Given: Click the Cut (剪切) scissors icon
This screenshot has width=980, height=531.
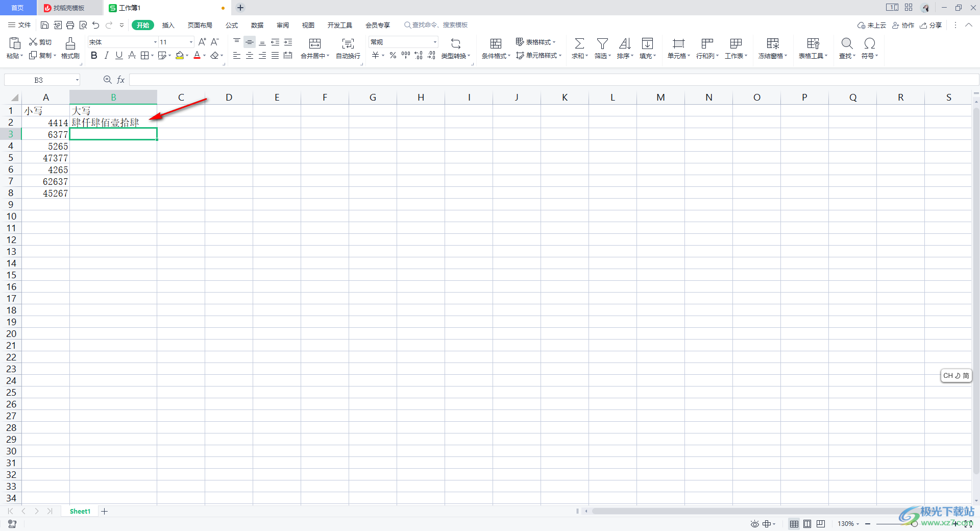Looking at the screenshot, I should [x=33, y=42].
